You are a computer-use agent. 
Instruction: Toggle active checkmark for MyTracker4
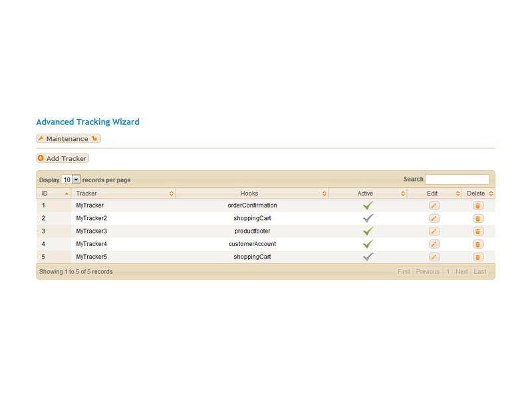[368, 244]
